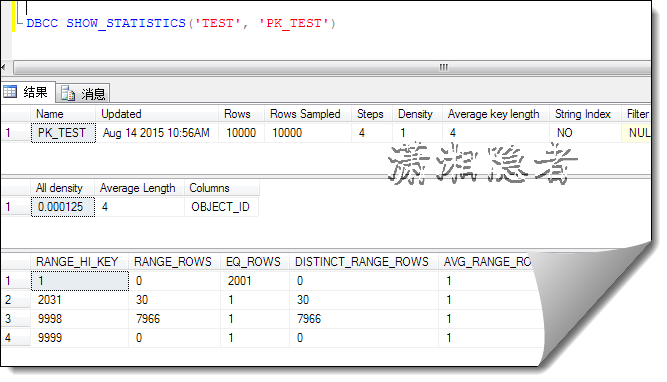Screen dimensions: 667x382
Task: Select the 0.000125 All density cell
Action: click(63, 207)
